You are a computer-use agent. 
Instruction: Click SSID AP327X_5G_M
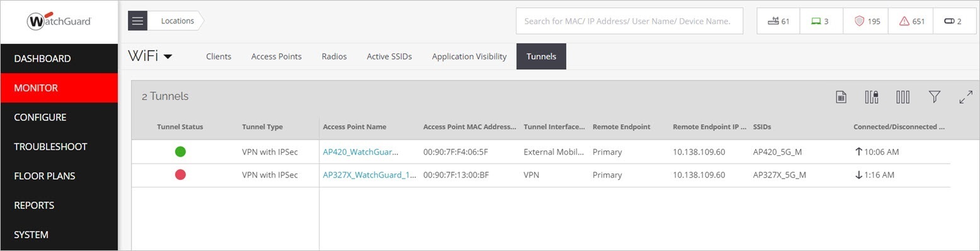pyautogui.click(x=780, y=175)
